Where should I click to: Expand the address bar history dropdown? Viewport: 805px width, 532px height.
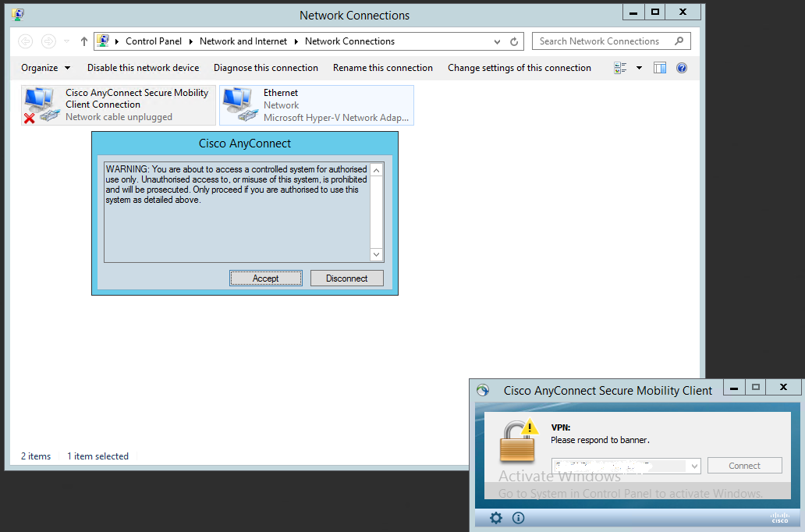tap(497, 41)
